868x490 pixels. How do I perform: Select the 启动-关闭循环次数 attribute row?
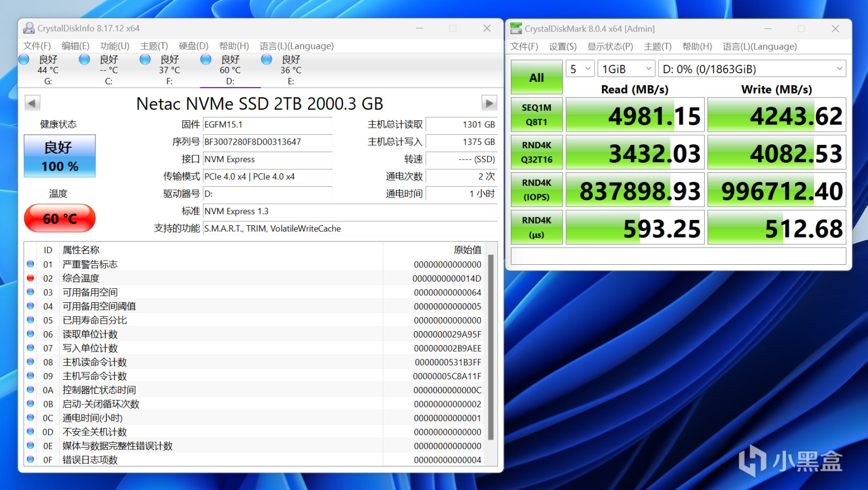(255, 404)
